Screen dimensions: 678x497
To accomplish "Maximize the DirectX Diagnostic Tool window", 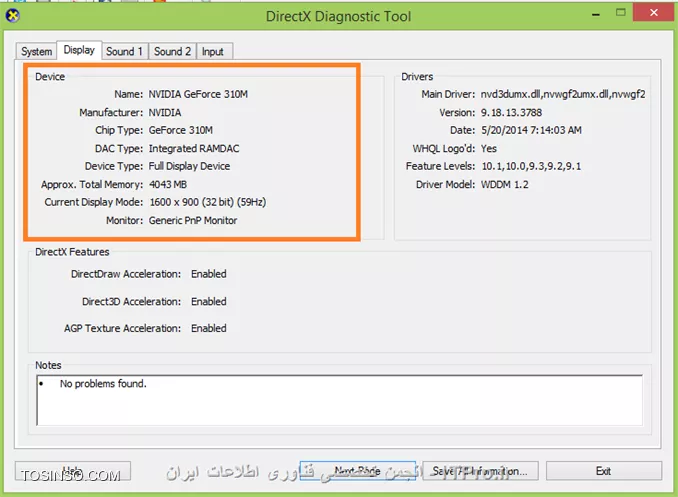I will pyautogui.click(x=620, y=13).
